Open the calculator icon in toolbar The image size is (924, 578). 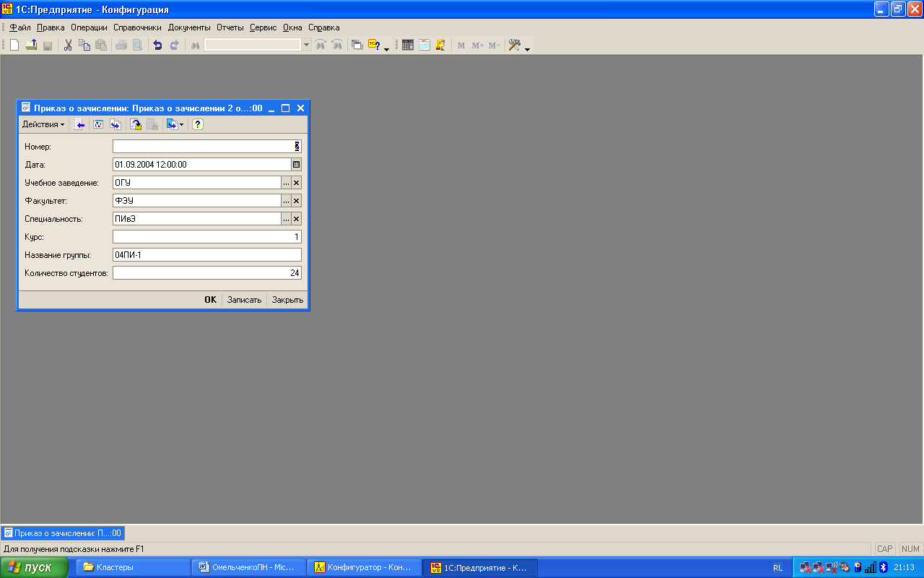point(408,45)
